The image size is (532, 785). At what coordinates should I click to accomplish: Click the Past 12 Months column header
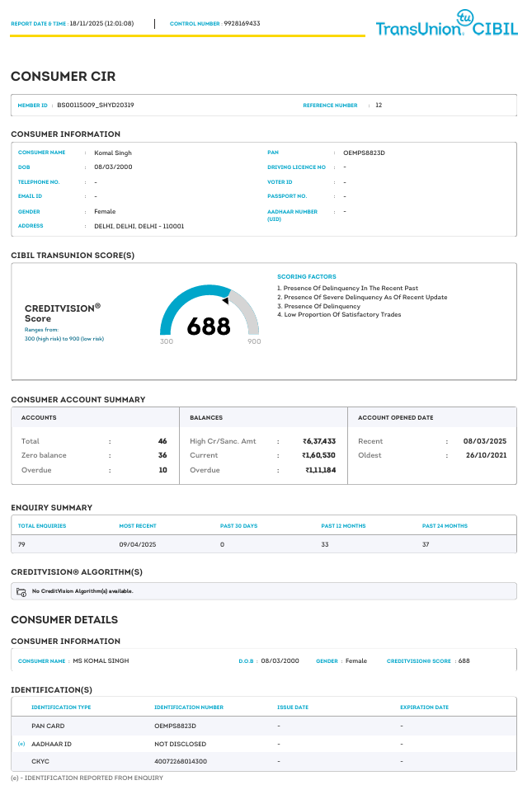tap(343, 525)
